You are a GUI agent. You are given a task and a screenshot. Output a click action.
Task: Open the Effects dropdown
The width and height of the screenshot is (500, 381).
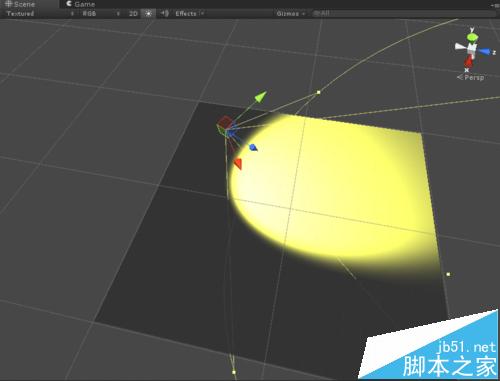click(x=189, y=13)
